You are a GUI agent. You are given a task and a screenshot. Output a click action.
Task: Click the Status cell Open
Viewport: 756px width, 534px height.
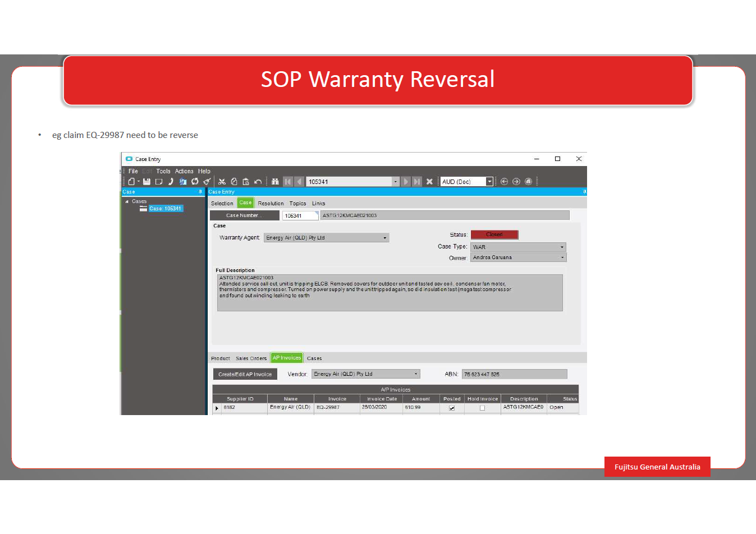pos(563,408)
